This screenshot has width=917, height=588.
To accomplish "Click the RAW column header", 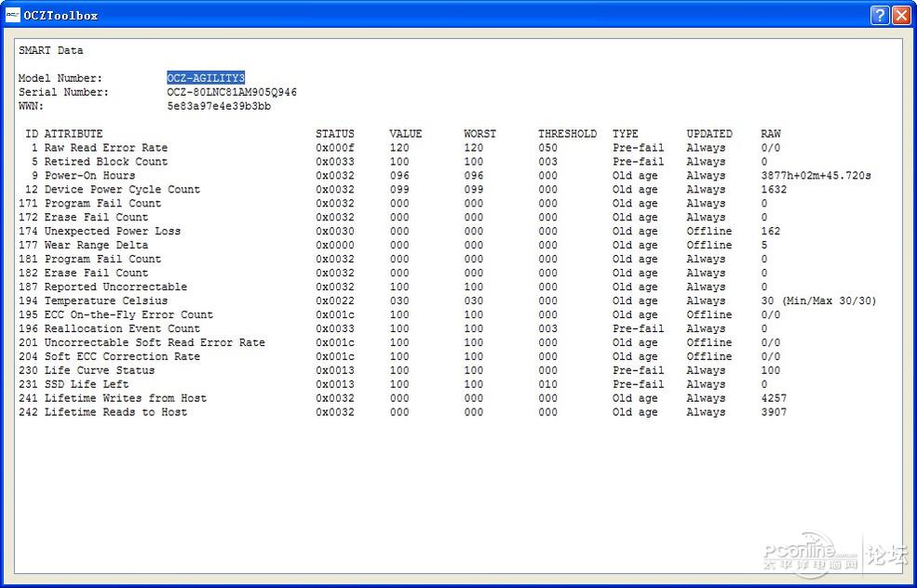I will click(771, 134).
